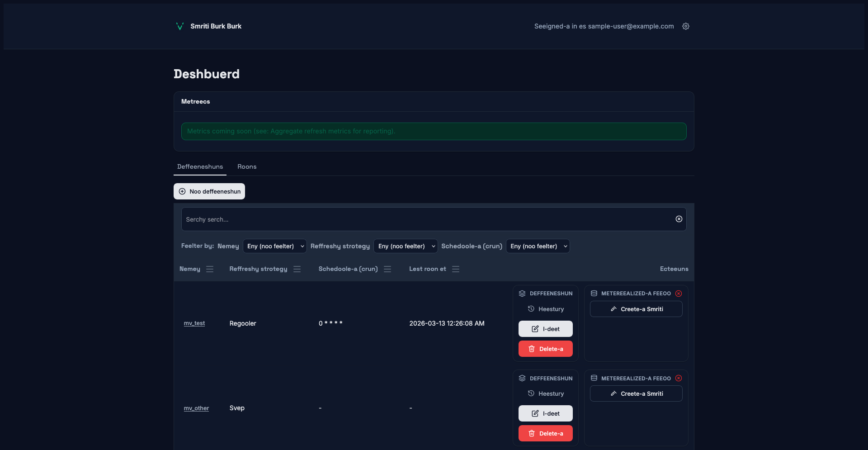868x450 pixels.
Task: Click red X status icon for mv_test
Action: click(679, 294)
